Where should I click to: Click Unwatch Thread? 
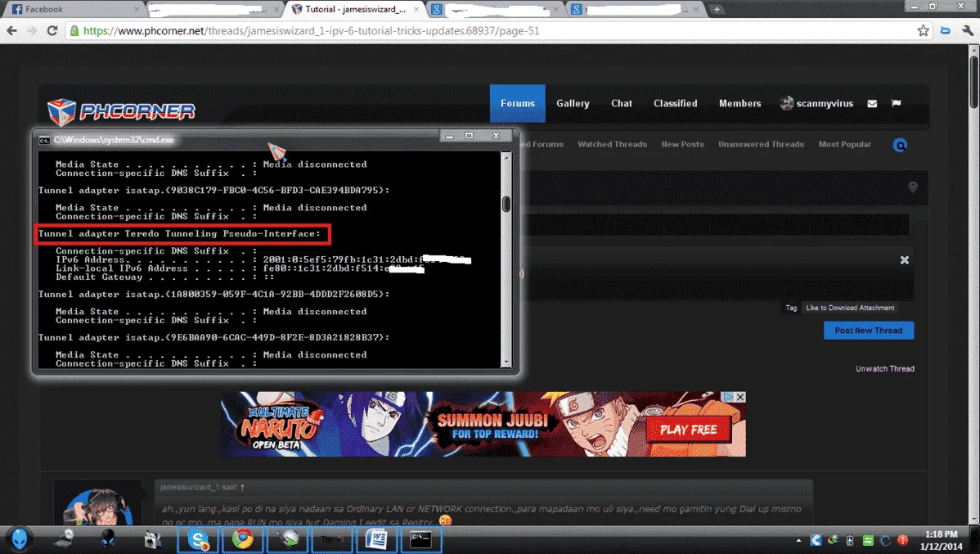click(884, 369)
